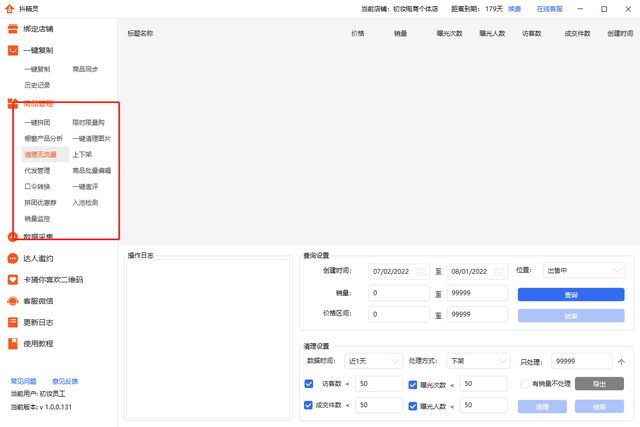Click the 只处理 quantity input field
The width and height of the screenshot is (640, 427).
click(x=582, y=361)
